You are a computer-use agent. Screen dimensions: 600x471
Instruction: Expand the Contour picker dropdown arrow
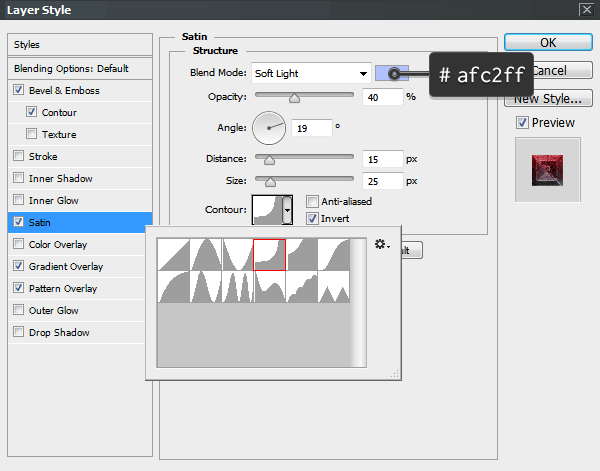(x=288, y=210)
